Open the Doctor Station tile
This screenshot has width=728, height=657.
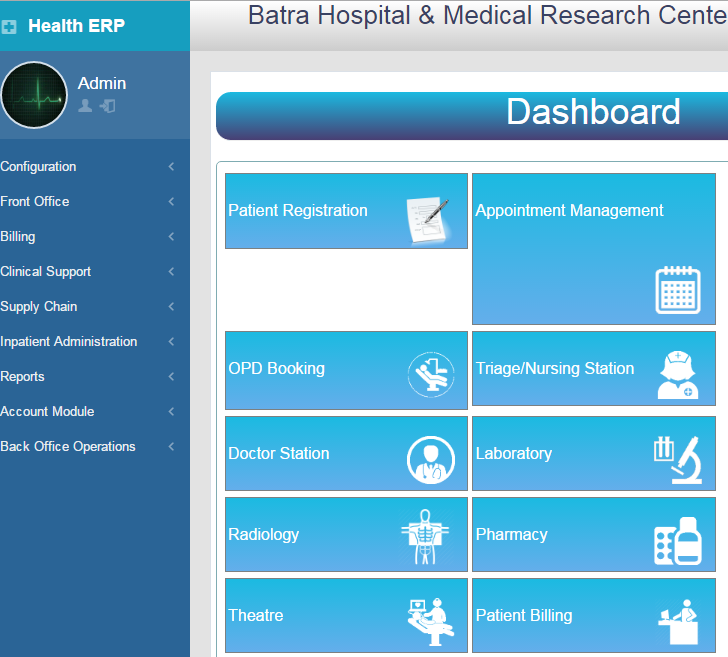(346, 453)
